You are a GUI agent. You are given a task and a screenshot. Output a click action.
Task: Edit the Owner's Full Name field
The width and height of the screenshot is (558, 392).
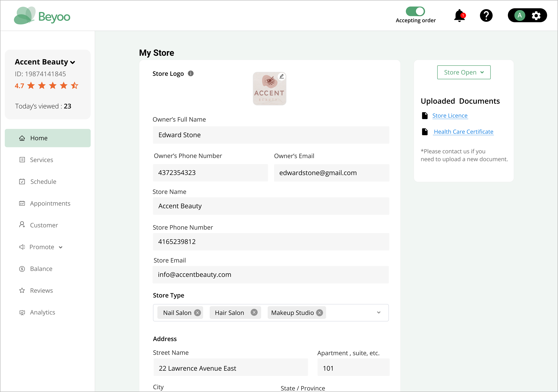pyautogui.click(x=271, y=135)
